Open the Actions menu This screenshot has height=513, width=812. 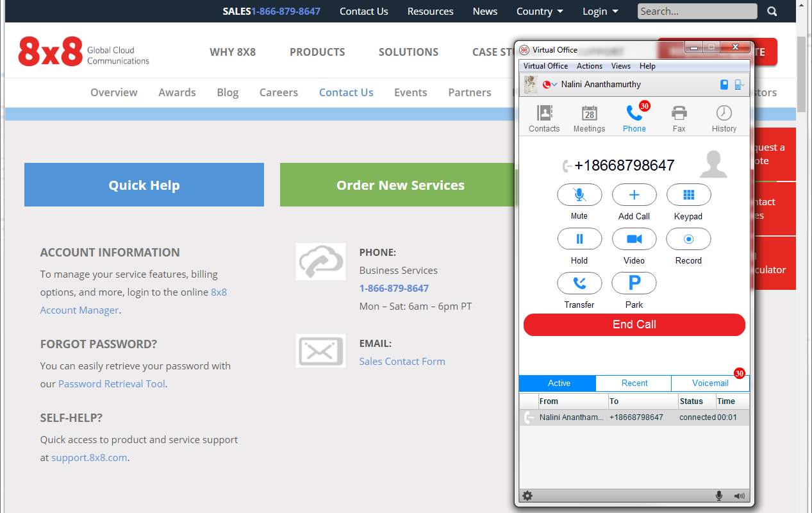pyautogui.click(x=590, y=66)
